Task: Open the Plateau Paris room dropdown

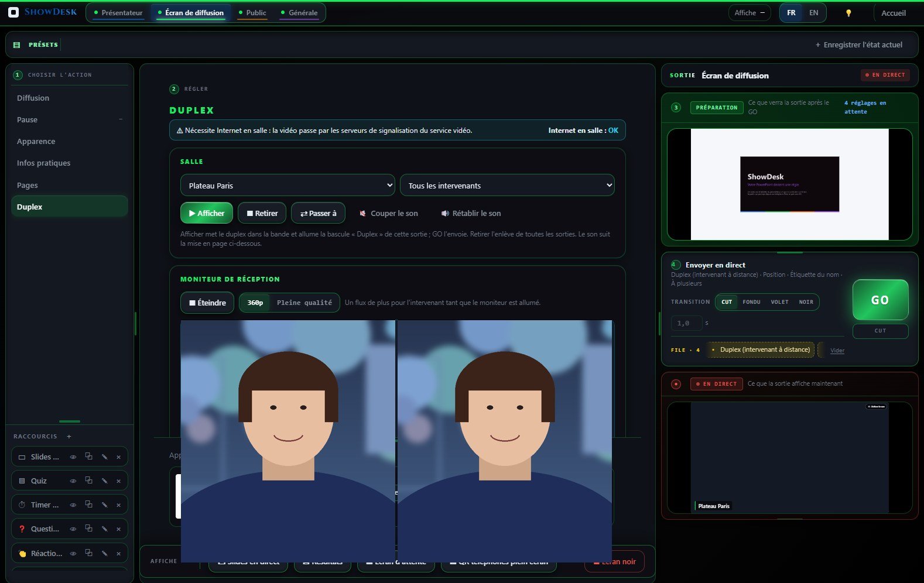Action: pyautogui.click(x=288, y=186)
